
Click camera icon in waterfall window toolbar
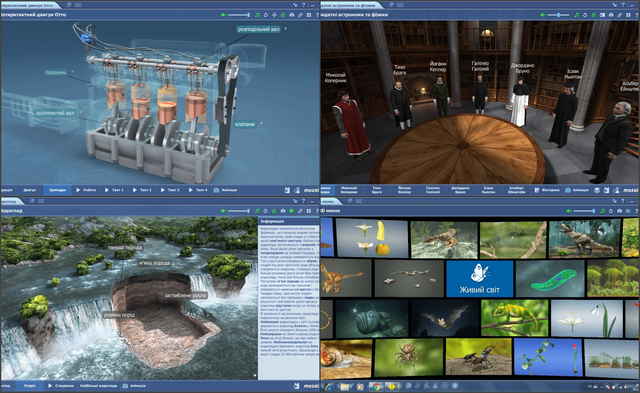[x=283, y=211]
